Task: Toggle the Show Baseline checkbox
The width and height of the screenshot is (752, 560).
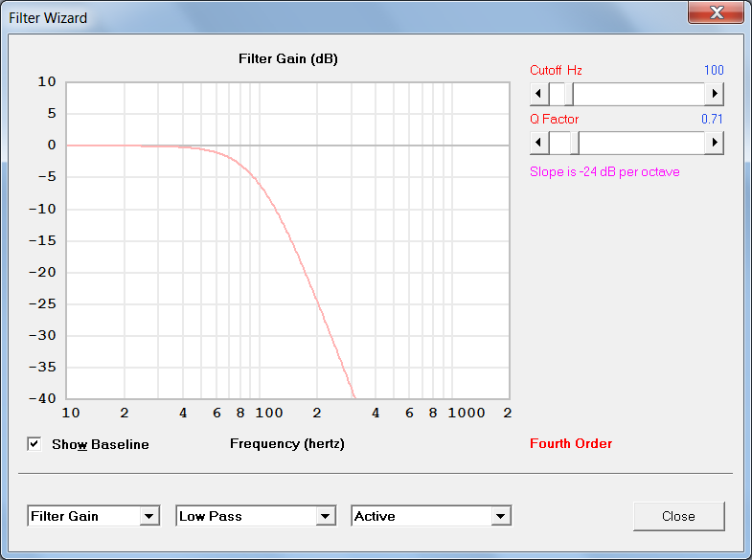Action: [x=34, y=444]
